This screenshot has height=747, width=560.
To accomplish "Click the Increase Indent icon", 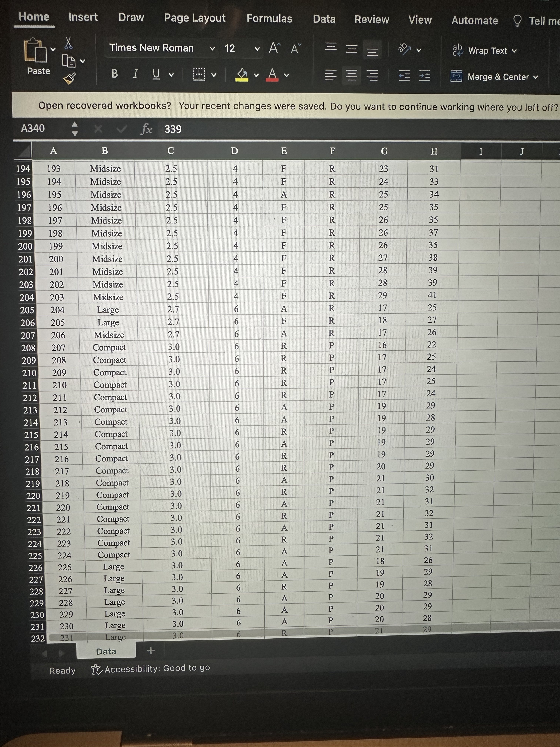I will click(425, 76).
